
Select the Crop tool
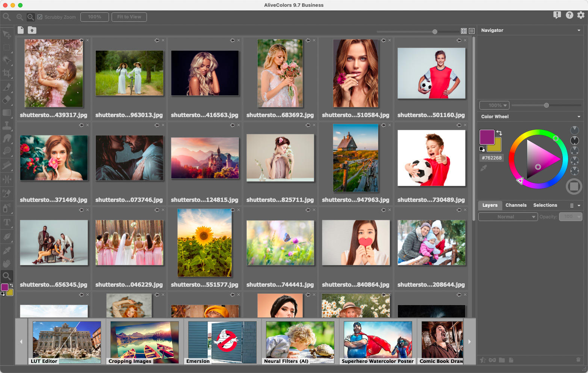(7, 74)
